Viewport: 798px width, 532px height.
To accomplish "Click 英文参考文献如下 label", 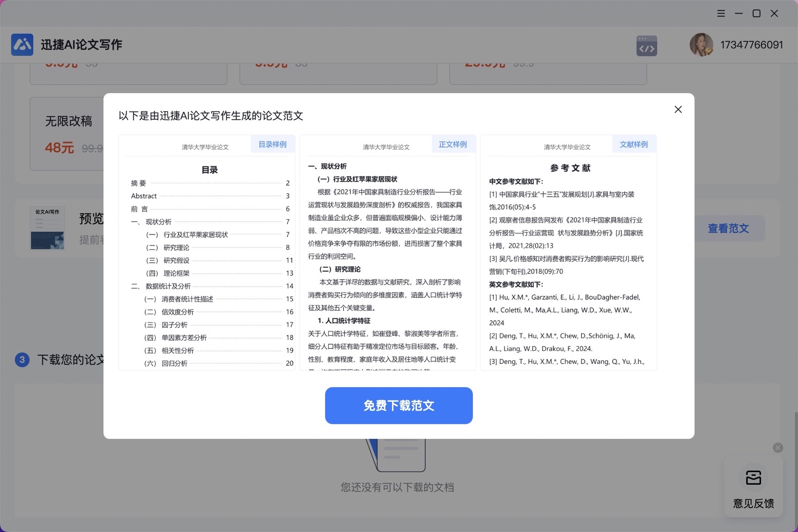I will (x=516, y=284).
